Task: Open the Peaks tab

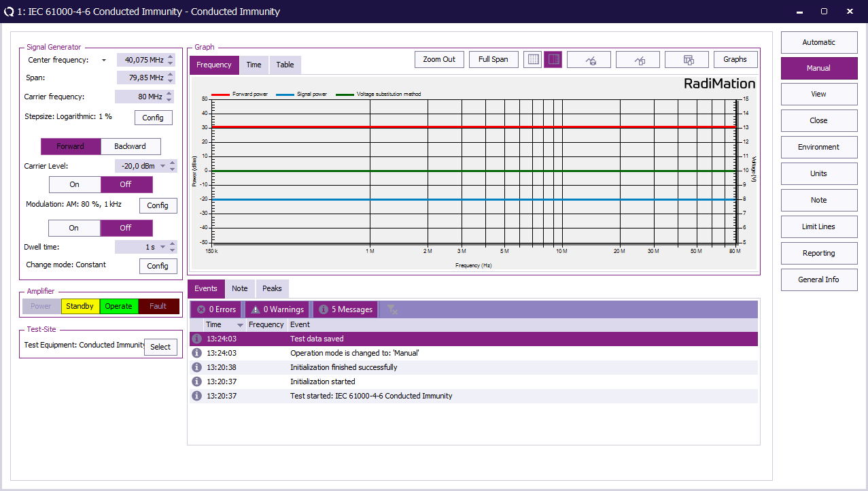Action: coord(272,288)
